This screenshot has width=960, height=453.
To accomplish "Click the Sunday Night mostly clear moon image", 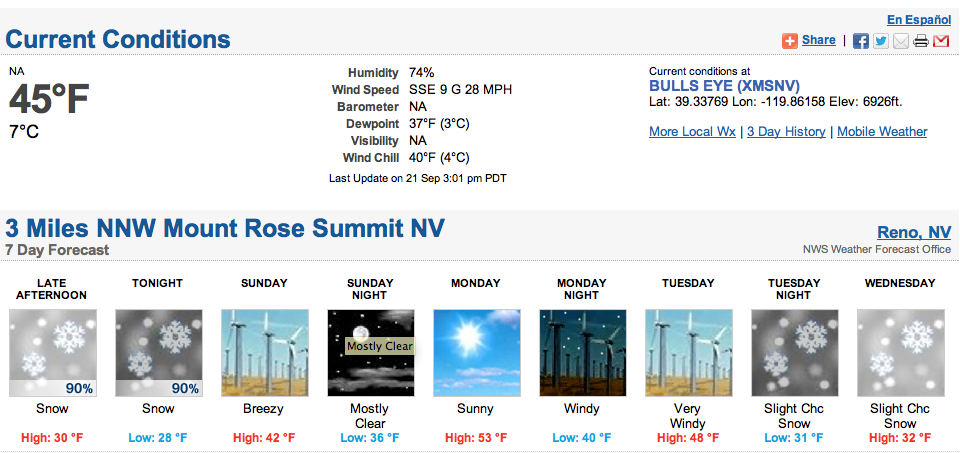I will pyautogui.click(x=370, y=353).
